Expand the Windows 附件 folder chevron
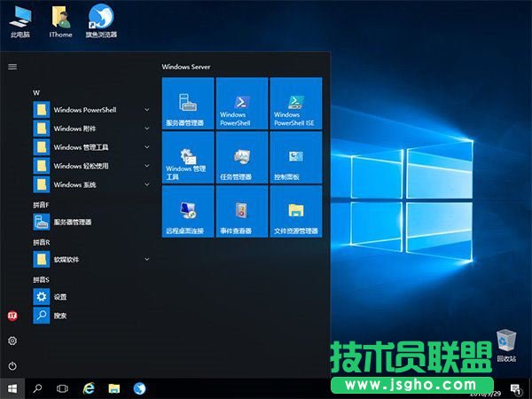This screenshot has width=532, height=399. (x=147, y=129)
